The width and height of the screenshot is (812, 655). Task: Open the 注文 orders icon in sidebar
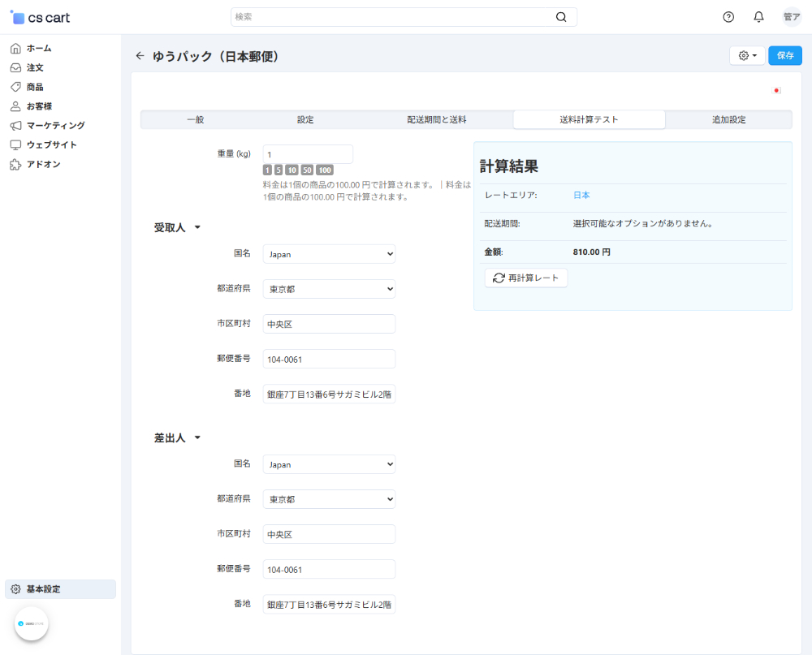click(15, 67)
